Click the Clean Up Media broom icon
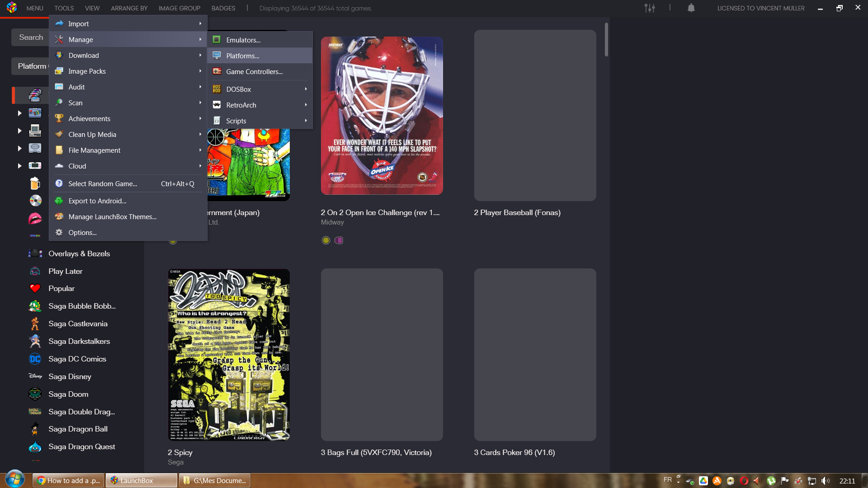Screen dimensions: 868x488 click(x=59, y=134)
